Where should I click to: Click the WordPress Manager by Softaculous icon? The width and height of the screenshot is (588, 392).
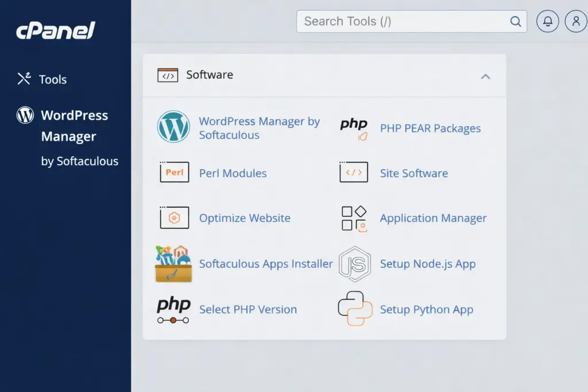coord(173,127)
